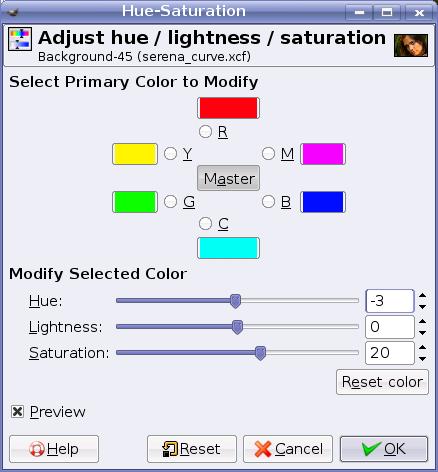The image size is (438, 472).
Task: Click the Hue value input field
Action: pos(390,301)
